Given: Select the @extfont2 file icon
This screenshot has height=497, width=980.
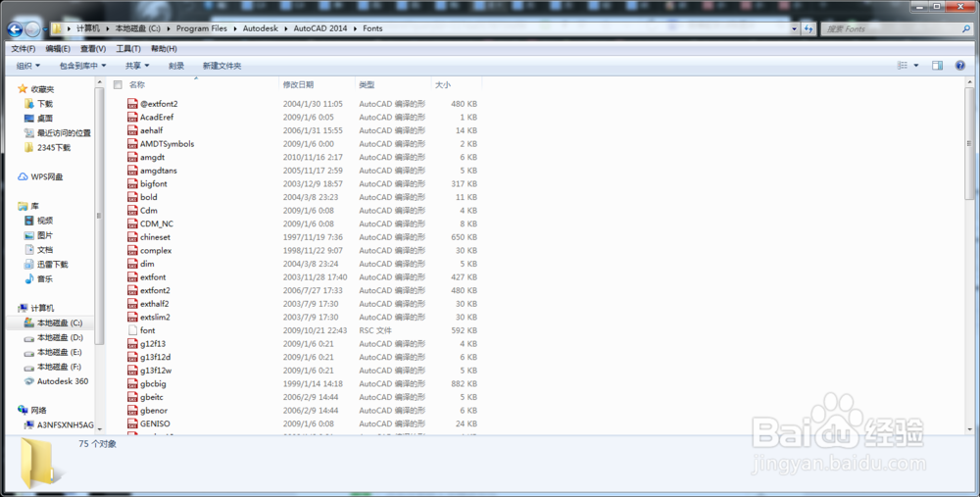Looking at the screenshot, I should [132, 104].
